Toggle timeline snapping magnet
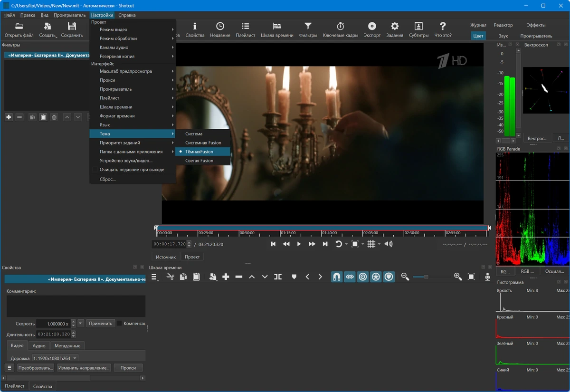Viewport: 570px width, 392px height. 336,277
